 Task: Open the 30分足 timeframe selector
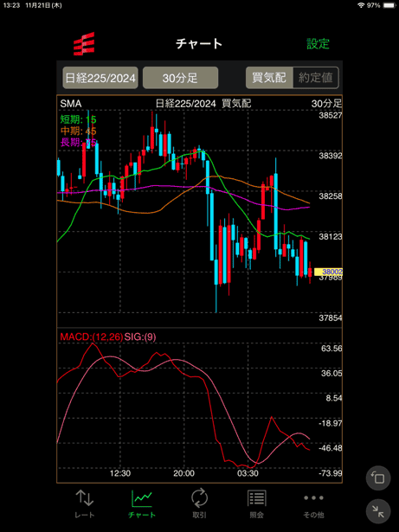180,78
